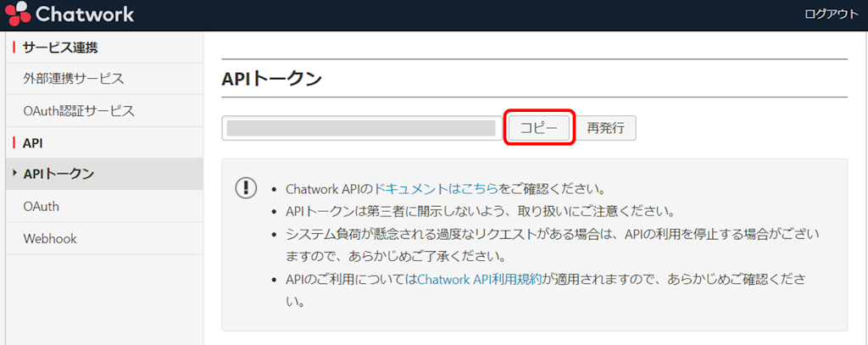This screenshot has height=345, width=868.
Task: Open OAuth認証サービス in sidebar
Action: (x=104, y=111)
